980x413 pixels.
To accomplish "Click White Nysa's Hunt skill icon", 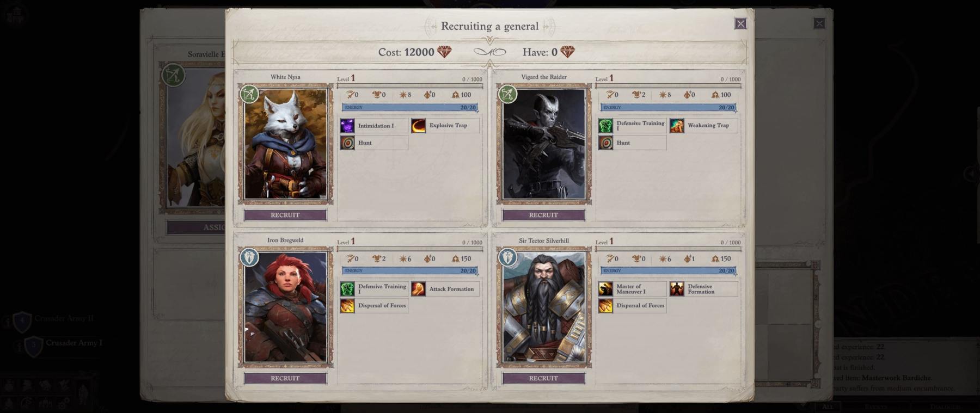I will point(347,143).
